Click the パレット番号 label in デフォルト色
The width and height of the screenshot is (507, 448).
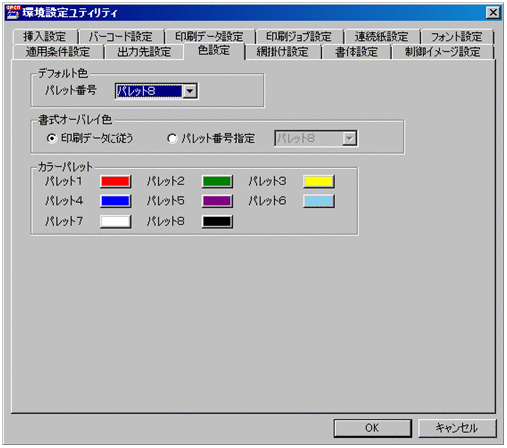point(71,90)
